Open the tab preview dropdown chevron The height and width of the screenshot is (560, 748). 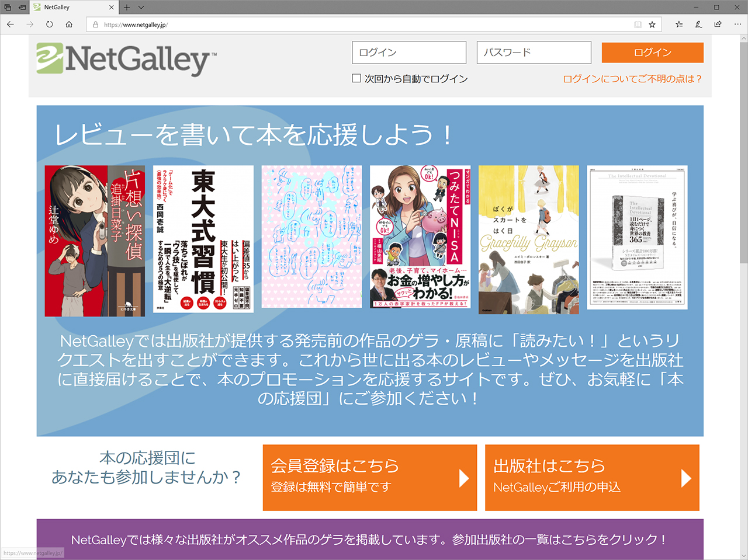pos(141,8)
